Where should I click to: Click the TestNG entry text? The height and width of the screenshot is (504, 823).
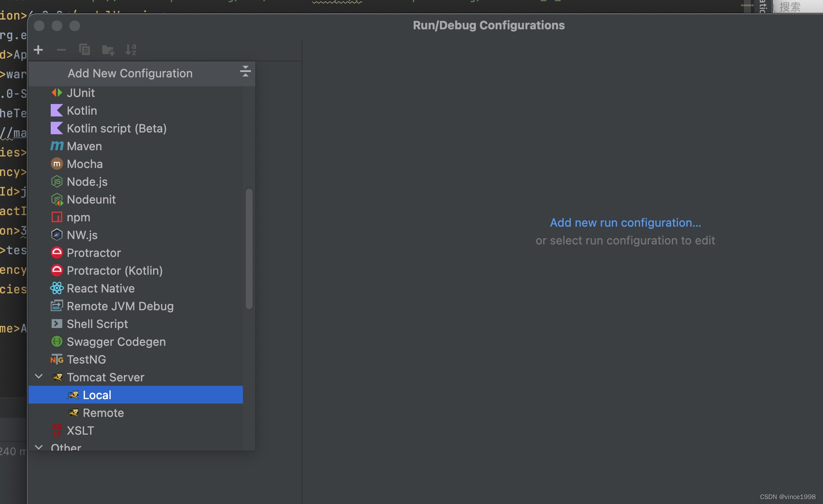pyautogui.click(x=86, y=359)
